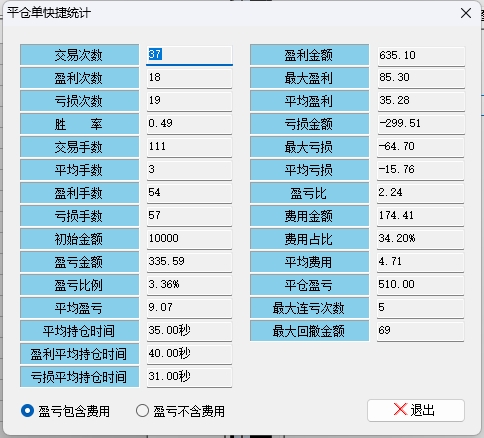
Task: Click the 最大回撤金额 field showing 69
Action: pos(421,331)
